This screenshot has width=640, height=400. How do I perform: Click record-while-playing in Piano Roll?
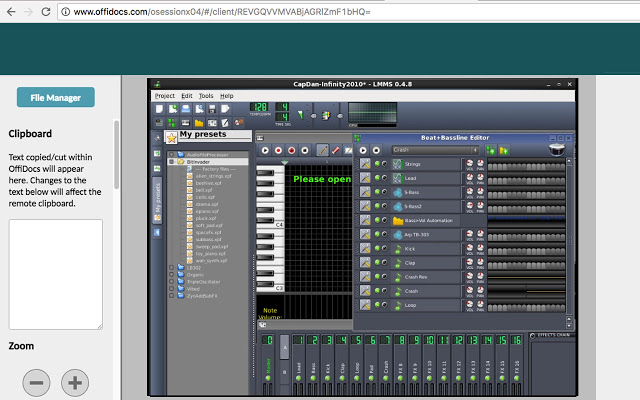[291, 150]
